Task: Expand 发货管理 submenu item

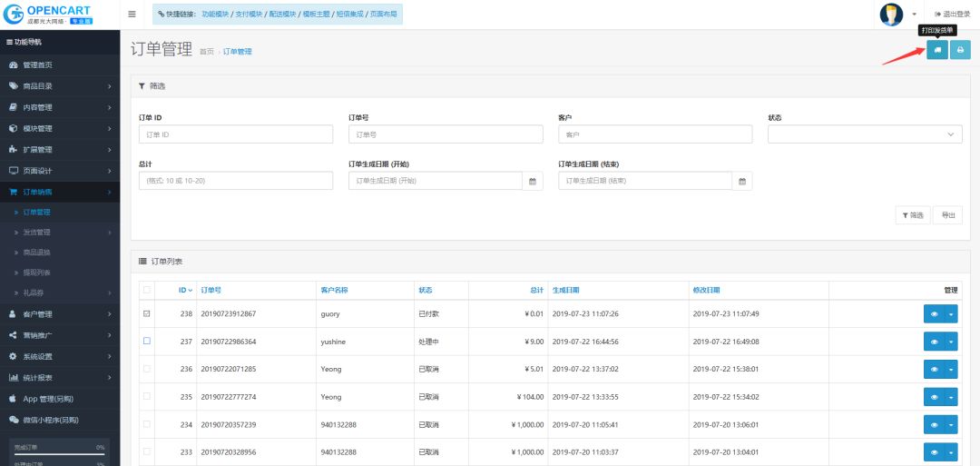Action: [60, 232]
